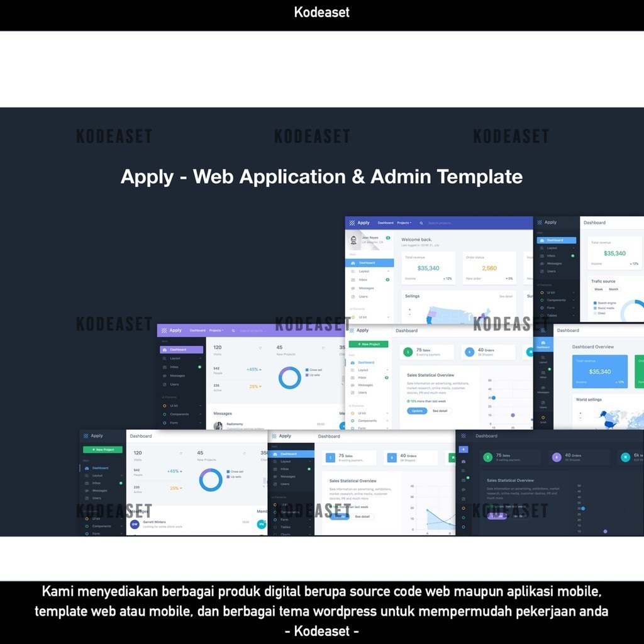
Task: Click See detail button in line-chart mockup
Action: point(362,517)
